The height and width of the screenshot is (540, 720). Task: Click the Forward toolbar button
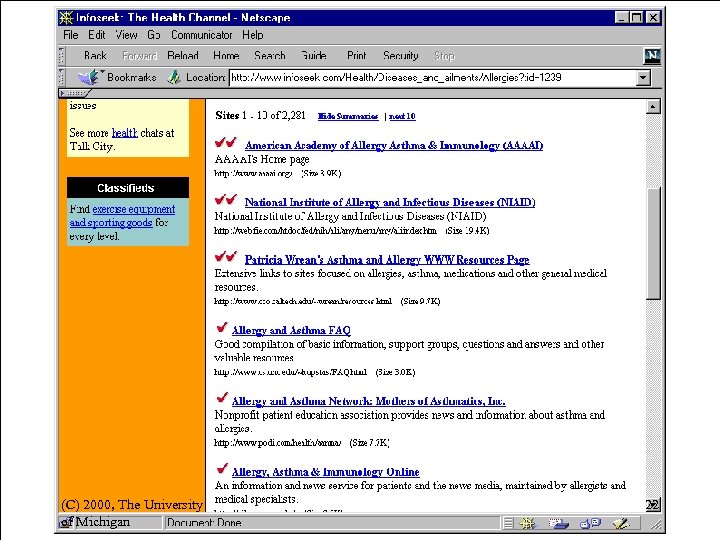[140, 56]
